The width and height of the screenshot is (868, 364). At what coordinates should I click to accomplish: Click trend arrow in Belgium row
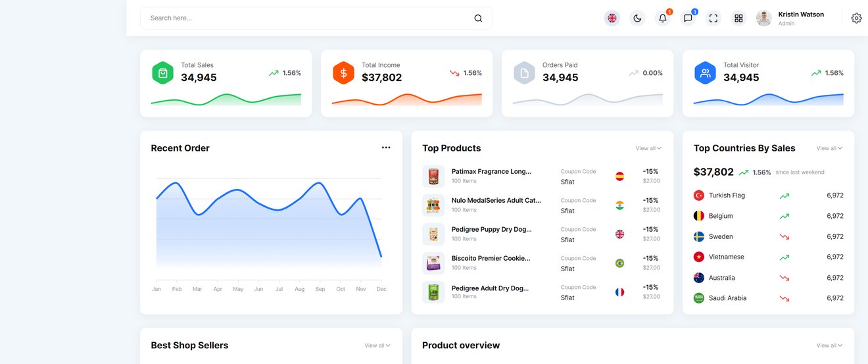(784, 216)
